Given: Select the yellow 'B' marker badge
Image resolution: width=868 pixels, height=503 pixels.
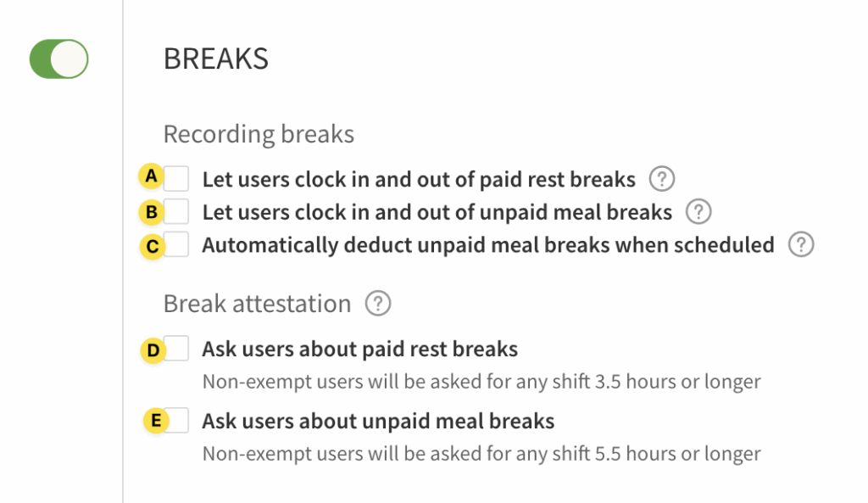Looking at the screenshot, I should click(152, 212).
